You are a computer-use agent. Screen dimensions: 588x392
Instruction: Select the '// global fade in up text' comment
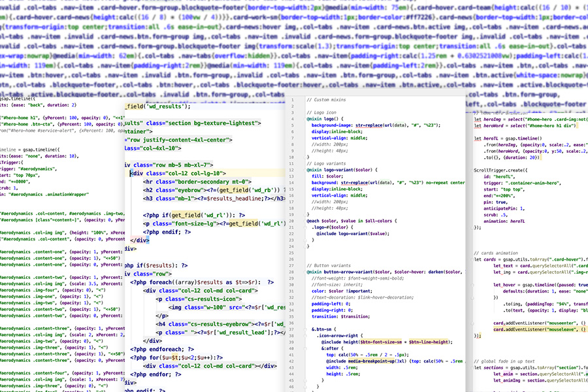coord(504,361)
